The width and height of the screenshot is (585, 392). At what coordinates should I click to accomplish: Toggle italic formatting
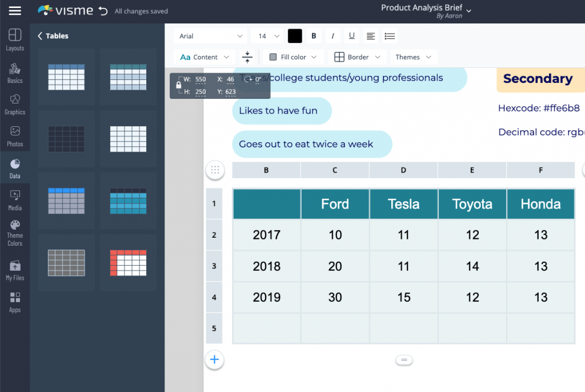pos(332,35)
